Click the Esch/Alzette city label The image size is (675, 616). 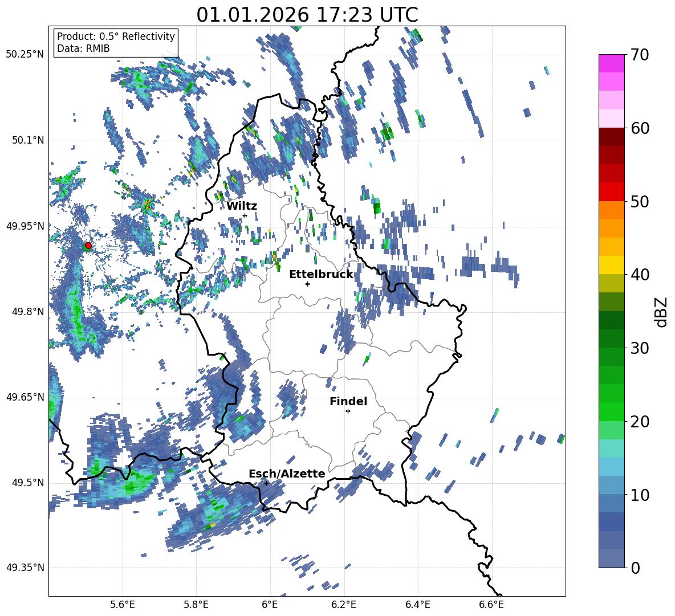pos(287,474)
